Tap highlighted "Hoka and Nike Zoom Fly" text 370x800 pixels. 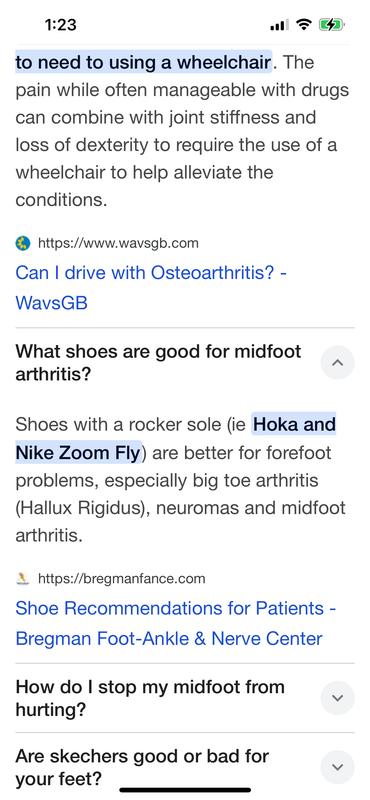pos(176,439)
